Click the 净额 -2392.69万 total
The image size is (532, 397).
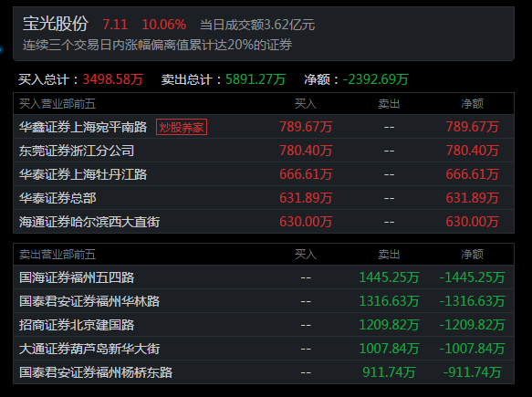click(x=376, y=79)
